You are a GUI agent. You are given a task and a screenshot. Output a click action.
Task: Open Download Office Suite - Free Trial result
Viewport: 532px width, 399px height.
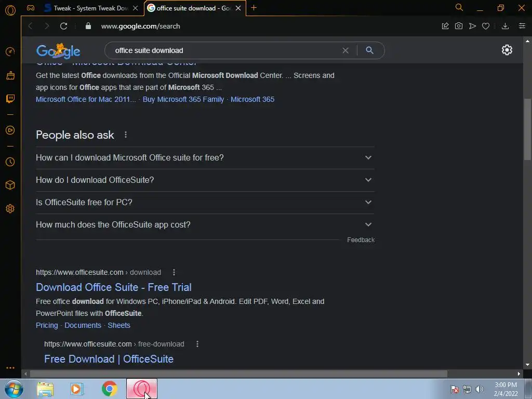(x=114, y=287)
